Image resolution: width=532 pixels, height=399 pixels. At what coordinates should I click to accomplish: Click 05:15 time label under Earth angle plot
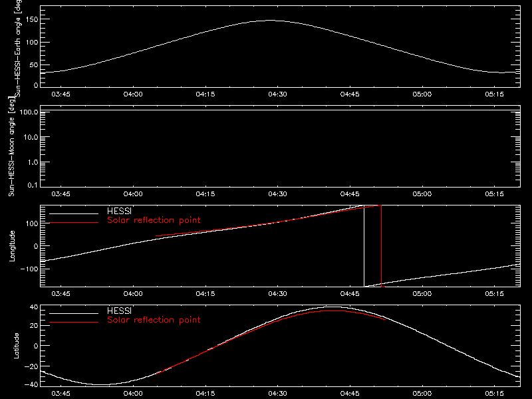[494, 94]
